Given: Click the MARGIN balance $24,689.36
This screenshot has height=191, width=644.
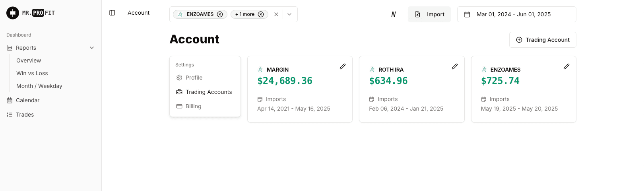Looking at the screenshot, I should [285, 81].
